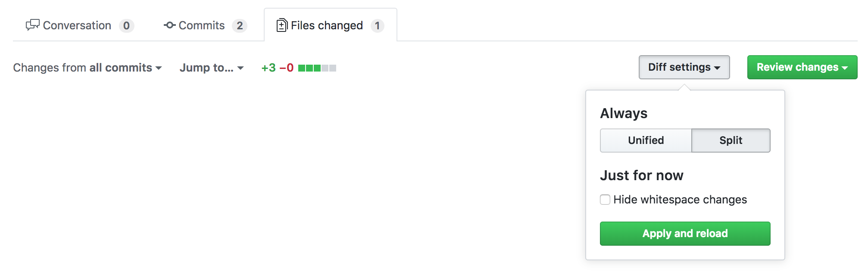Select the Split diff view option
This screenshot has height=275, width=868.
[731, 141]
